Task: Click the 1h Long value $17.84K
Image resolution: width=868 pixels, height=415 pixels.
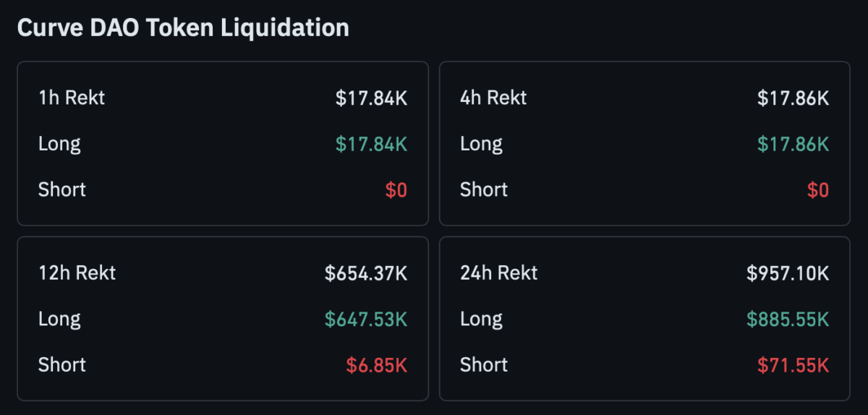Action: coord(371,144)
